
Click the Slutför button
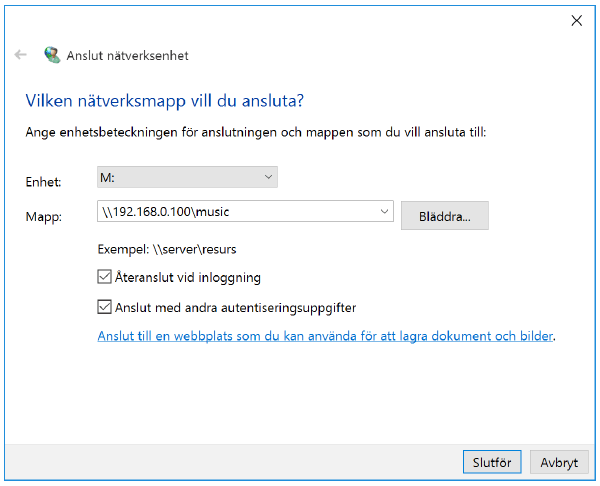point(492,462)
